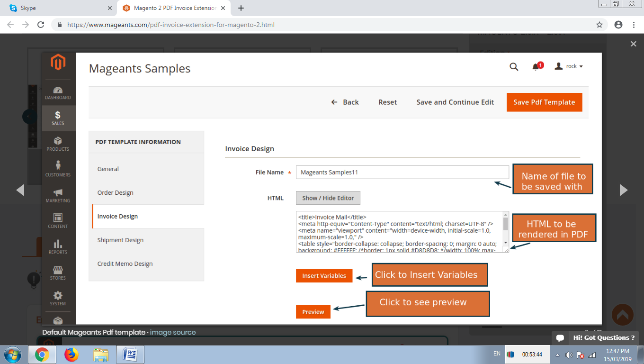644x364 pixels.
Task: Close the Magento 2 PDF Invoice tab
Action: point(224,8)
